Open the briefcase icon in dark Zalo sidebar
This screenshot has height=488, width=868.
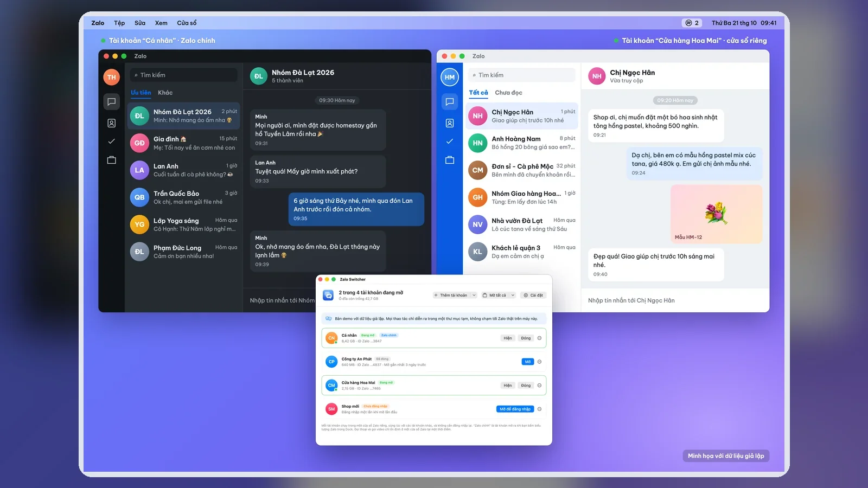[111, 160]
